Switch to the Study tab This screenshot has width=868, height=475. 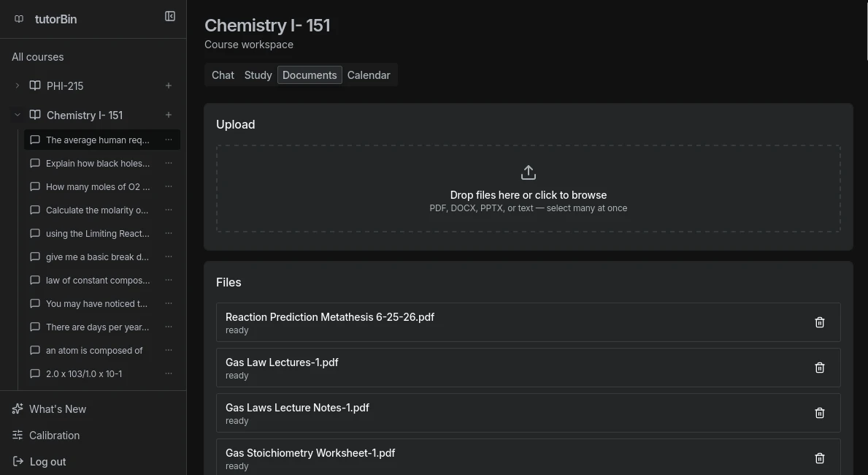[258, 75]
